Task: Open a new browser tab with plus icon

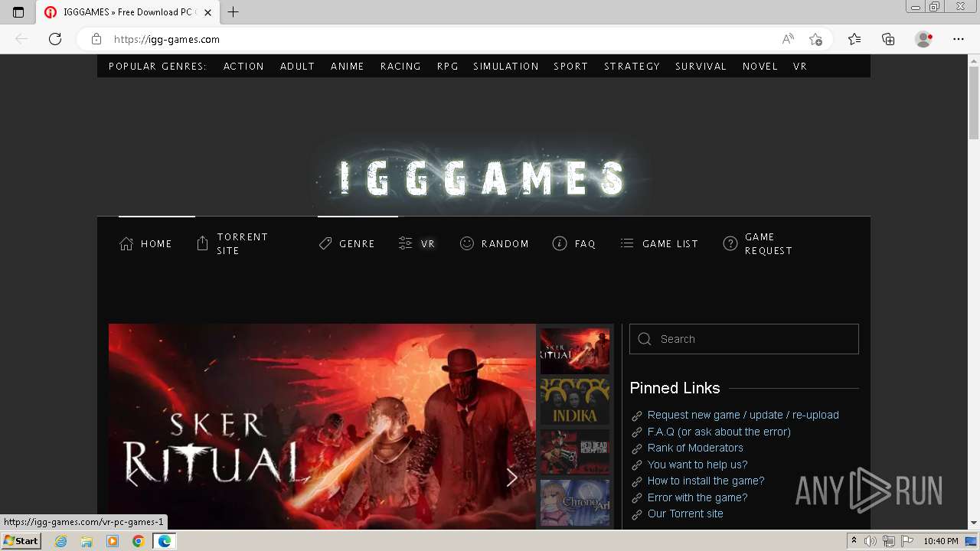Action: click(x=234, y=12)
